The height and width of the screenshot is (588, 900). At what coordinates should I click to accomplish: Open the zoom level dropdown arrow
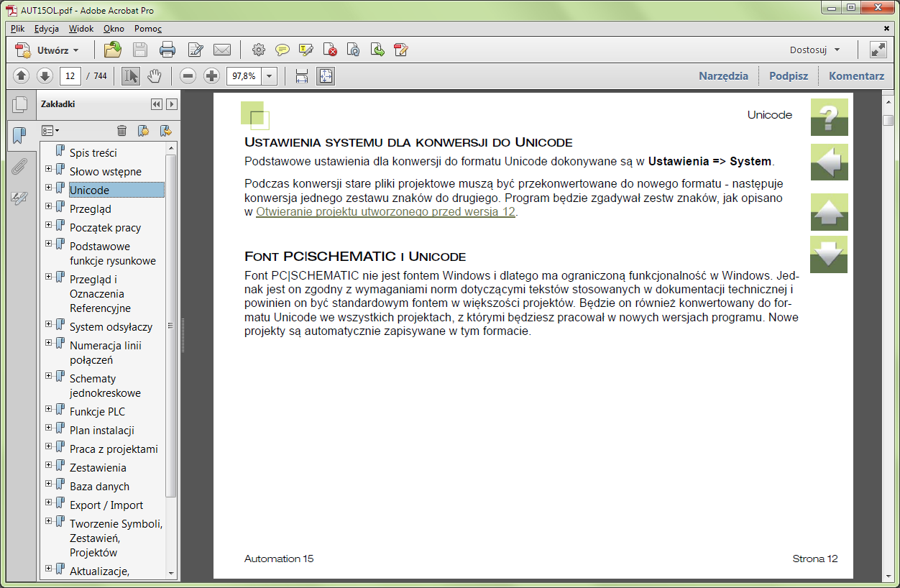[270, 75]
